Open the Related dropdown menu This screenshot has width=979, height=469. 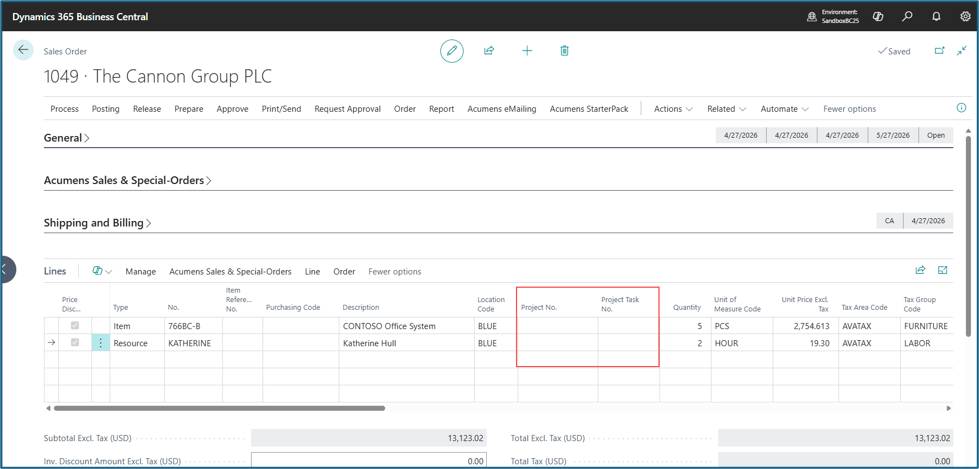tap(726, 109)
